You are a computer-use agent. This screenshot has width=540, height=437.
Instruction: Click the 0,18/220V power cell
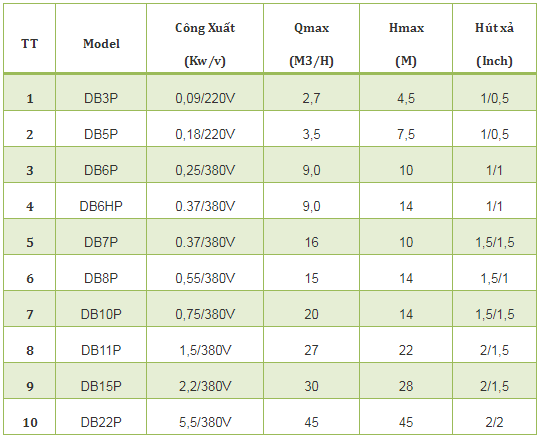pyautogui.click(x=205, y=134)
